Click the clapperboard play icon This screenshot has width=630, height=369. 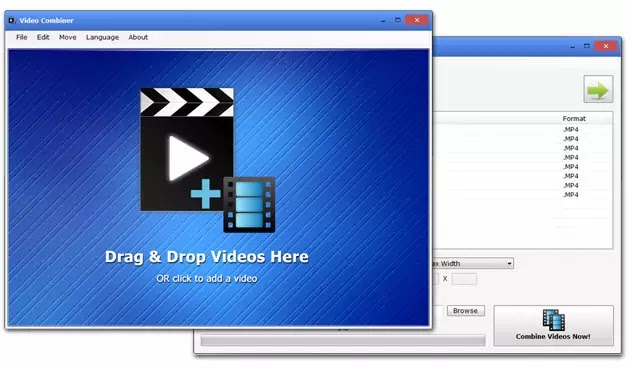point(187,149)
